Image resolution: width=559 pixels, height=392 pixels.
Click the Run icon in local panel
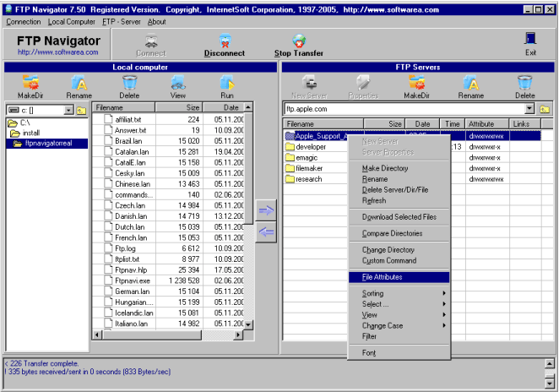227,83
